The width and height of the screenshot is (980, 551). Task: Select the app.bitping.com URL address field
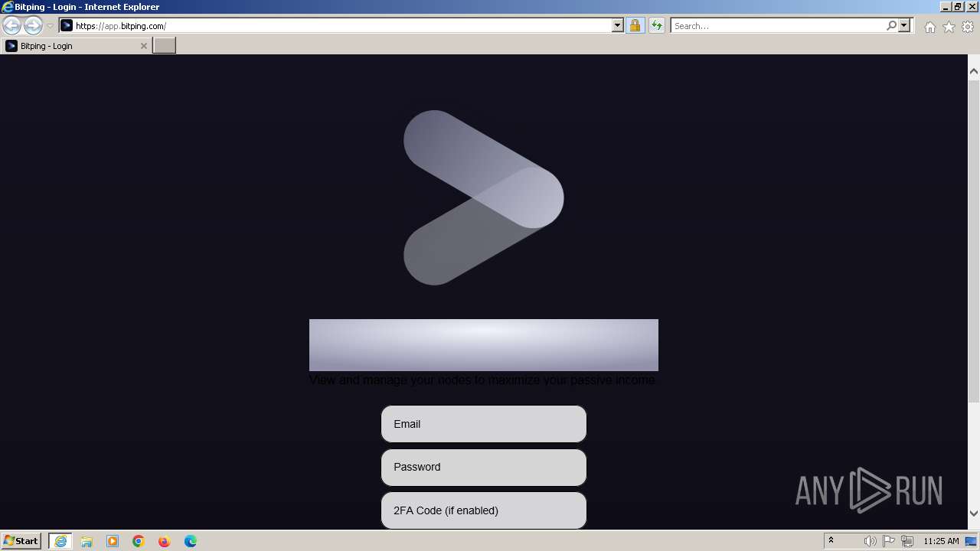(342, 25)
